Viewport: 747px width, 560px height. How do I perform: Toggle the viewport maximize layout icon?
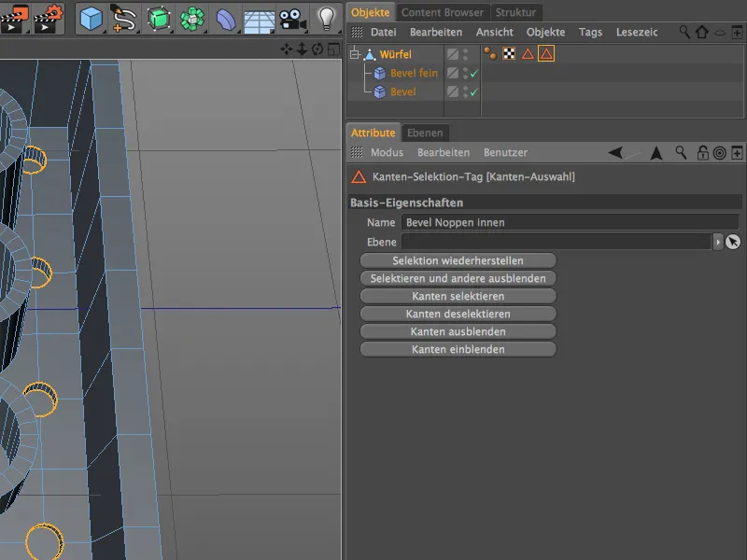[x=333, y=49]
